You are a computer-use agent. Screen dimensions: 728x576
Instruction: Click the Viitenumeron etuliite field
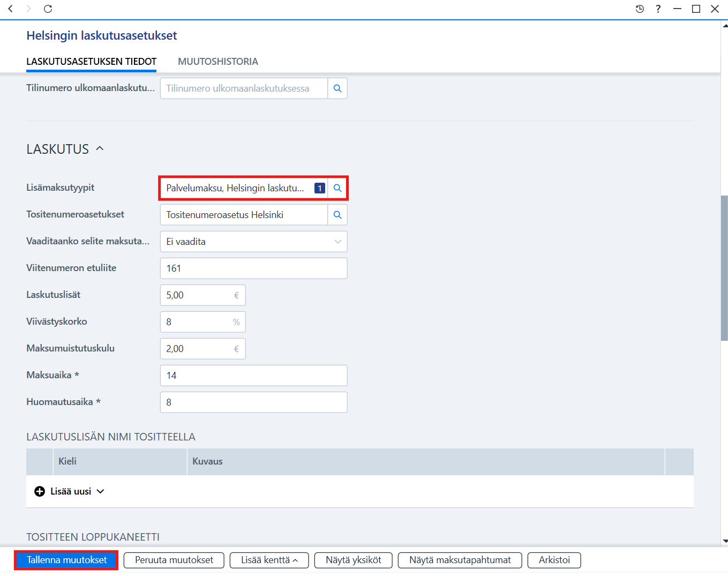pos(253,268)
